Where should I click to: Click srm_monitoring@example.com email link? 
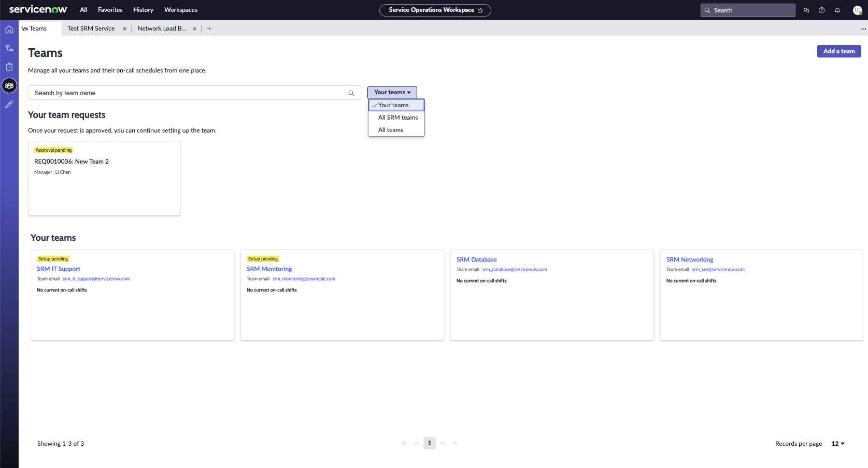pyautogui.click(x=304, y=279)
